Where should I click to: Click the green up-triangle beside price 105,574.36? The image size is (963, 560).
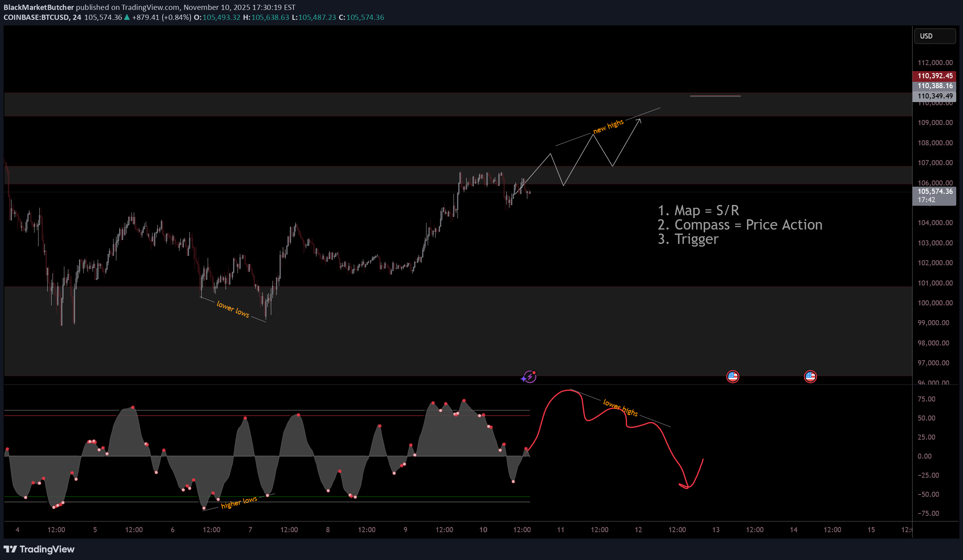pos(127,17)
